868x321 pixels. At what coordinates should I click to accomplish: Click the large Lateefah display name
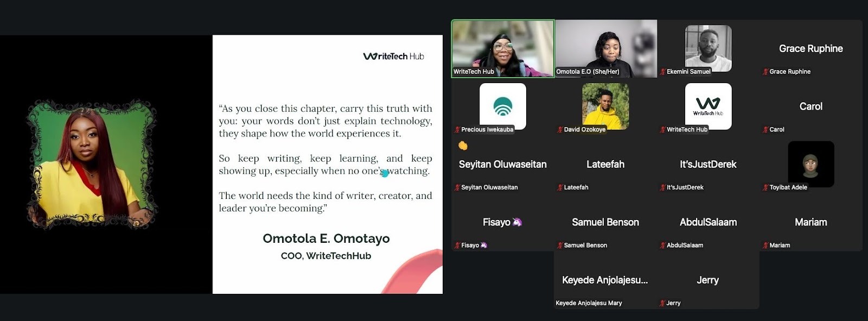click(x=605, y=164)
